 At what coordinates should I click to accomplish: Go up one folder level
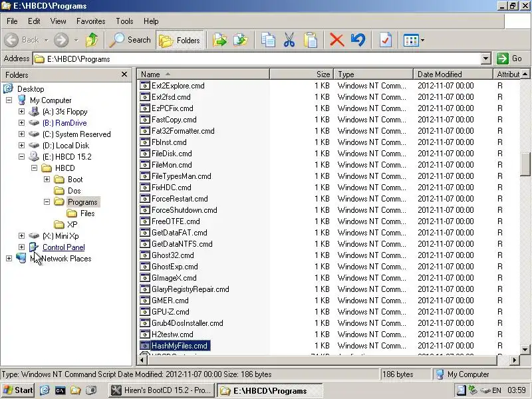(x=92, y=40)
